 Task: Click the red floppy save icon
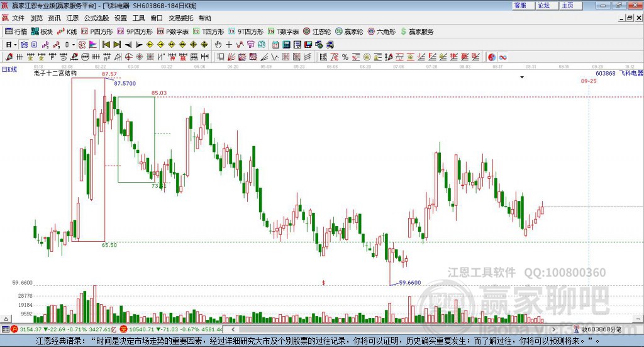[308, 45]
